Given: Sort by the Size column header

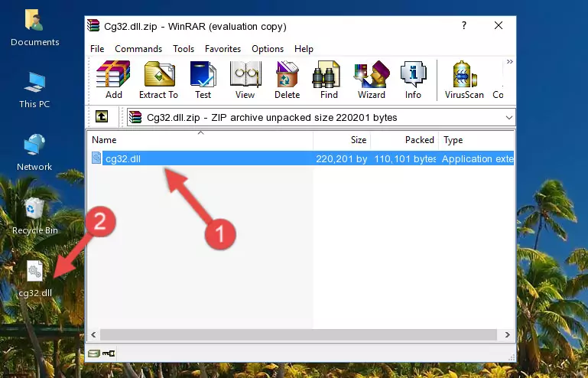Looking at the screenshot, I should (x=342, y=140).
